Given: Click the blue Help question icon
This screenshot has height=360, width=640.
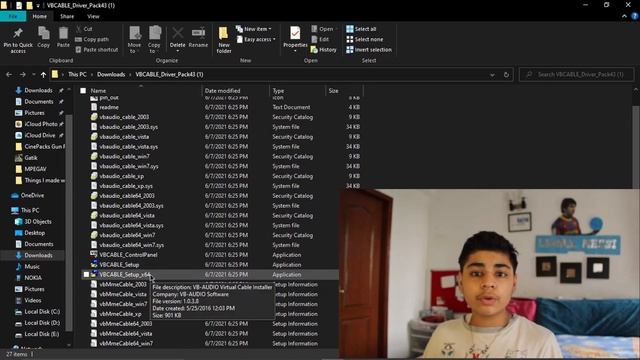Looking at the screenshot, I should (x=635, y=16).
